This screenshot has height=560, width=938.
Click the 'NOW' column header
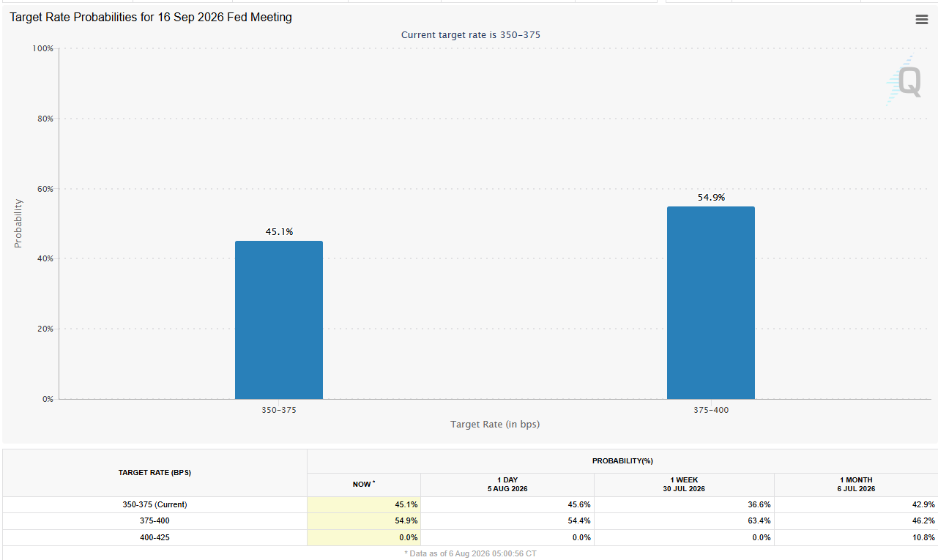(364, 485)
